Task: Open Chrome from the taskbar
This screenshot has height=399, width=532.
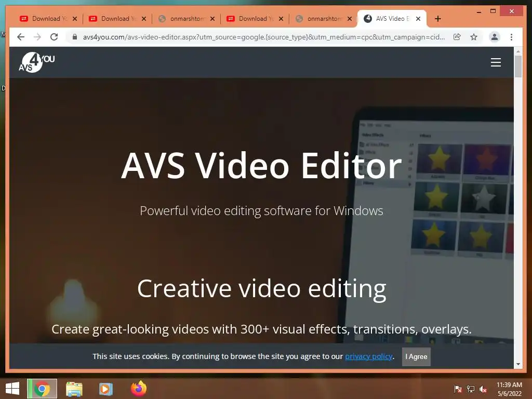Action: pos(42,389)
